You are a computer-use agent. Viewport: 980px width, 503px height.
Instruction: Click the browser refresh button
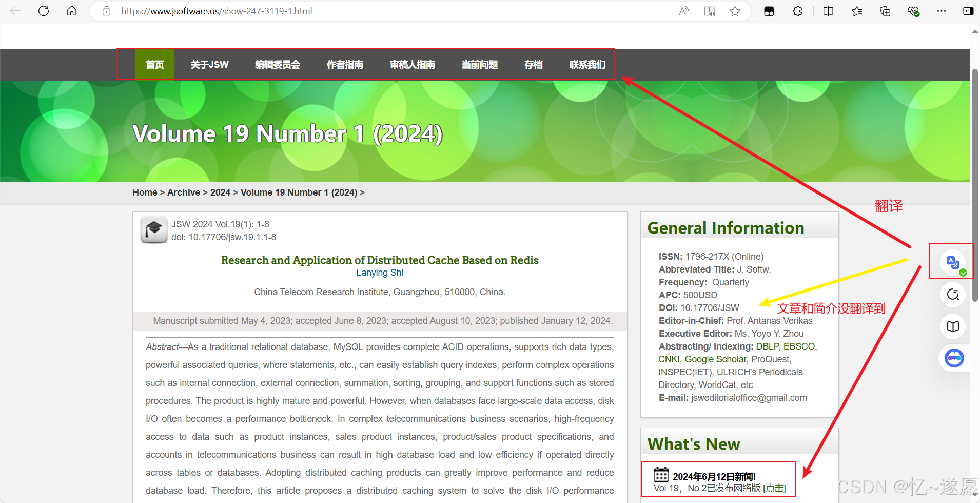click(x=44, y=11)
